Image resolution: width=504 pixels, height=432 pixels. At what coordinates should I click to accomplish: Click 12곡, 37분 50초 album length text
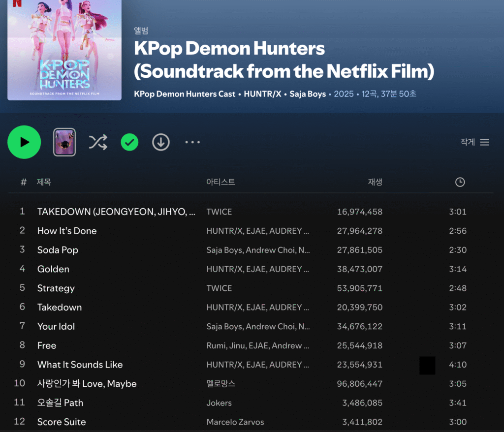(x=389, y=94)
